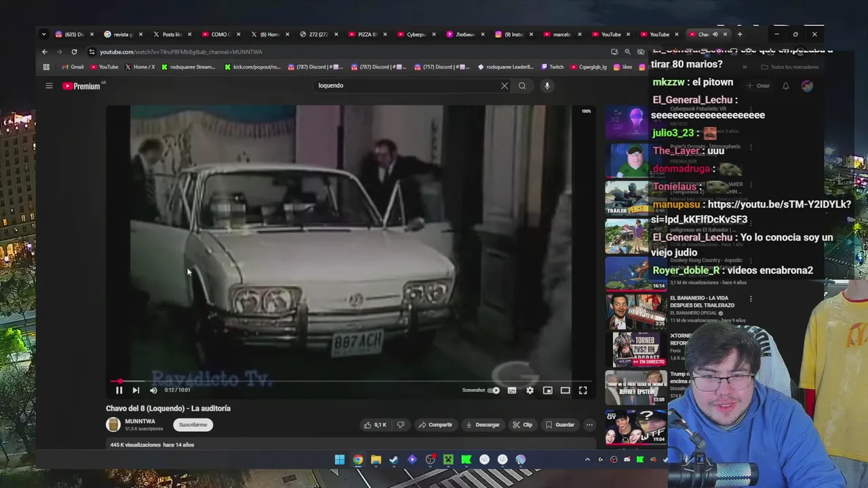Viewport: 868px width, 488px height.
Task: Open Steam from the taskbar
Action: 394,460
